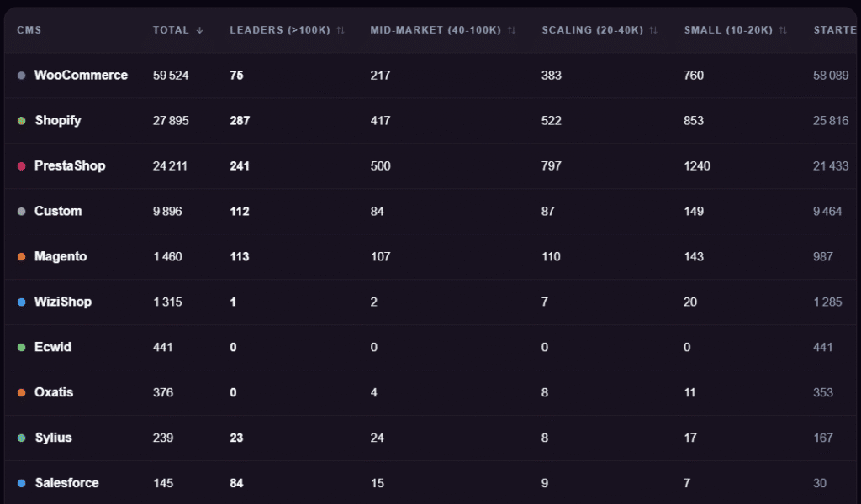The height and width of the screenshot is (504, 861).
Task: Select the Ecwid row name
Action: (x=53, y=347)
